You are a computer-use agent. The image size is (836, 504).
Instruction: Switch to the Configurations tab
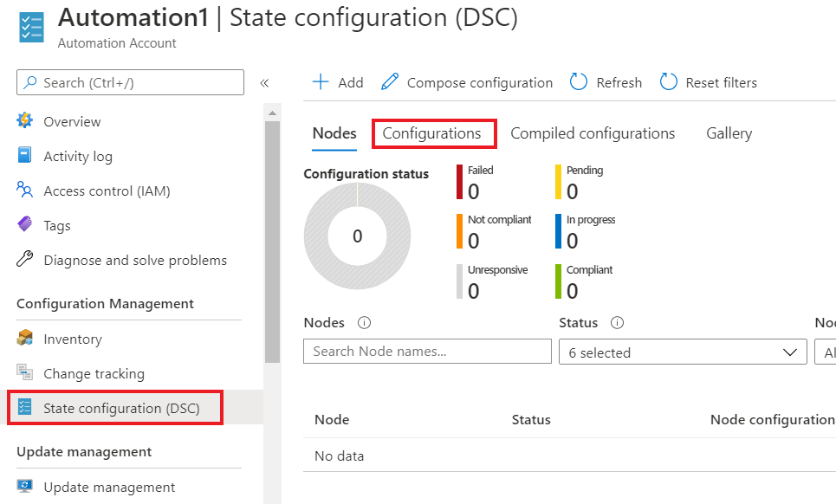pyautogui.click(x=431, y=133)
